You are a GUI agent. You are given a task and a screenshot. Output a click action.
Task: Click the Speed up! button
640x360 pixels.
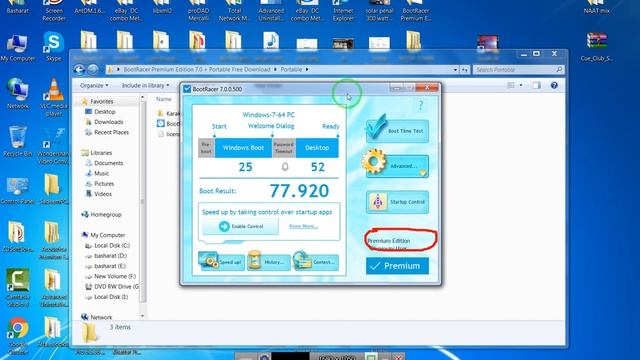[x=222, y=262]
